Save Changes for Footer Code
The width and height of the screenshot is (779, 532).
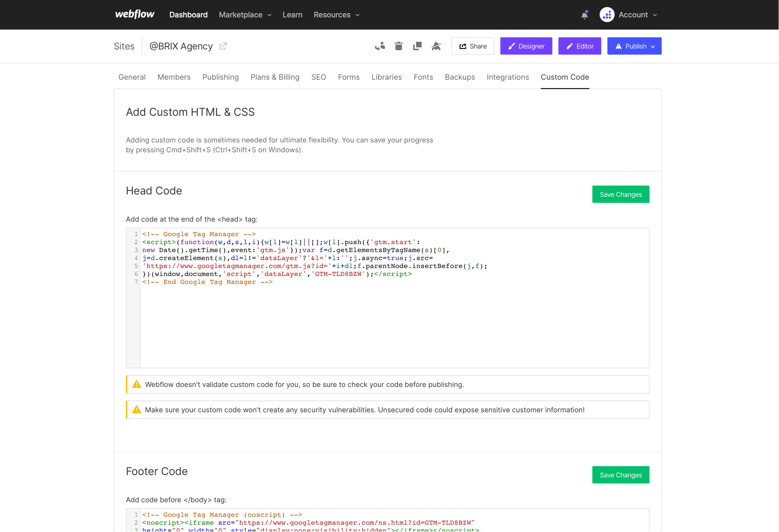[621, 475]
